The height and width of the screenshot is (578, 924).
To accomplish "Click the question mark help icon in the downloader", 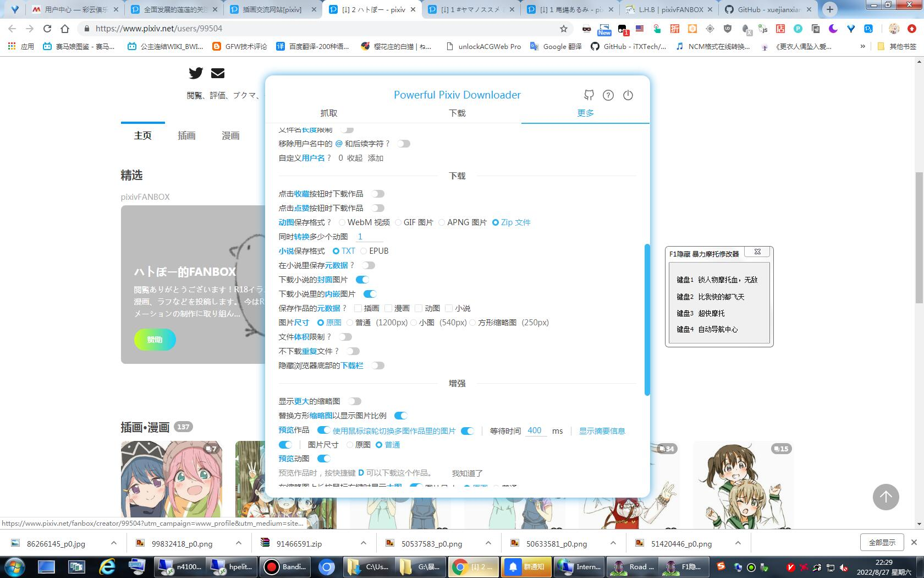I will tap(608, 95).
